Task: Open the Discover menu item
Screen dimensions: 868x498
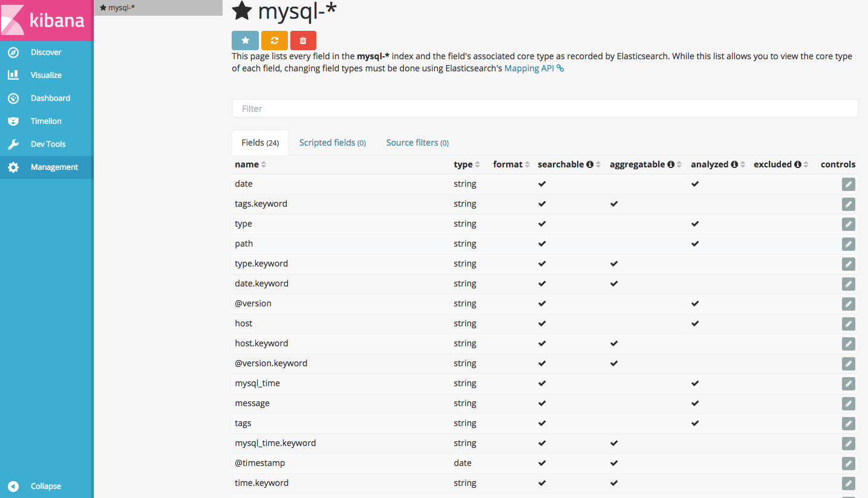Action: pyautogui.click(x=46, y=52)
